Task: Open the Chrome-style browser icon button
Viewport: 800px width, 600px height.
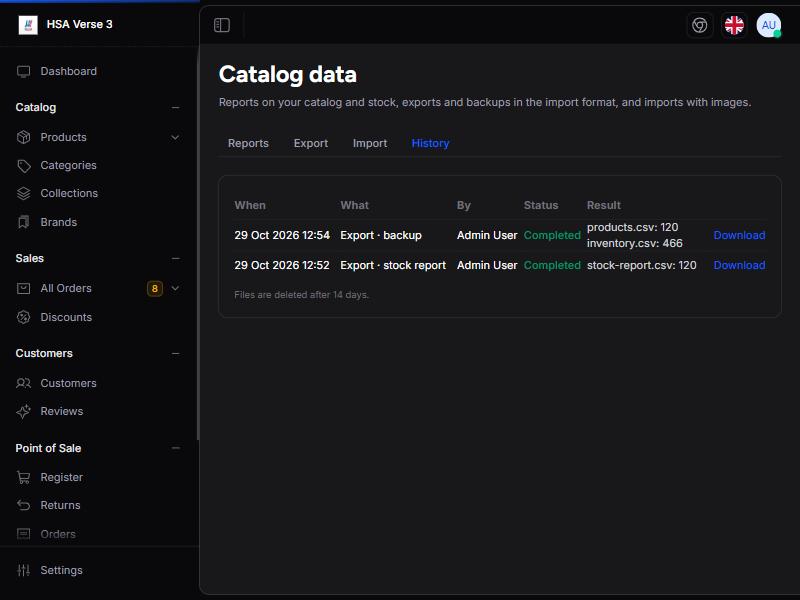Action: point(699,25)
